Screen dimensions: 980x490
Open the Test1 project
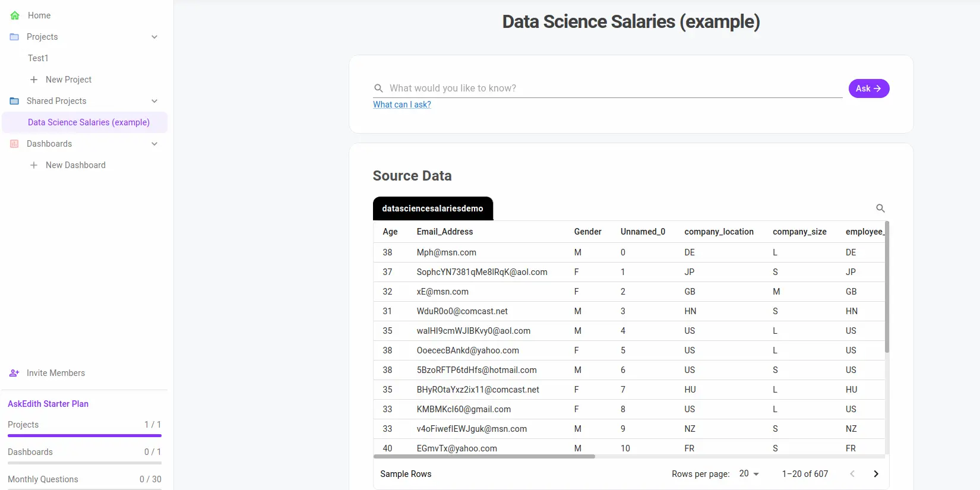(38, 58)
